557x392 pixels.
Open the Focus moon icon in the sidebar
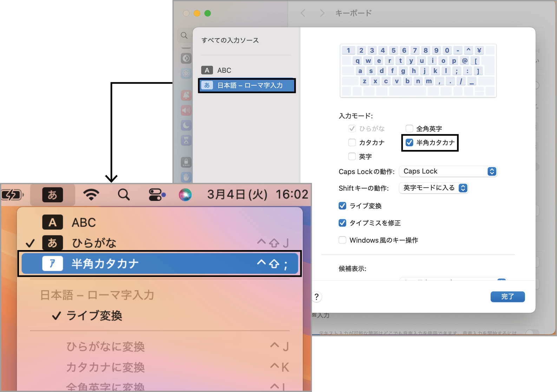pyautogui.click(x=186, y=125)
